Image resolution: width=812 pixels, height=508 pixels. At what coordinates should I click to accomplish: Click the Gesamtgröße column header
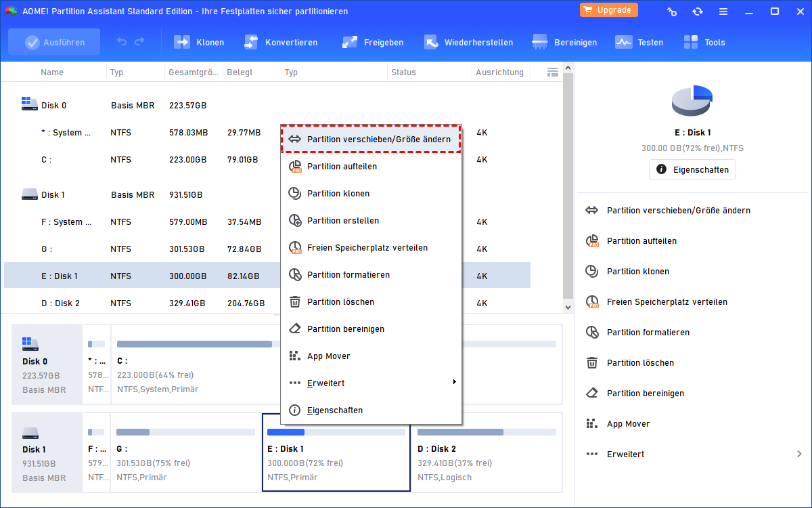(194, 72)
